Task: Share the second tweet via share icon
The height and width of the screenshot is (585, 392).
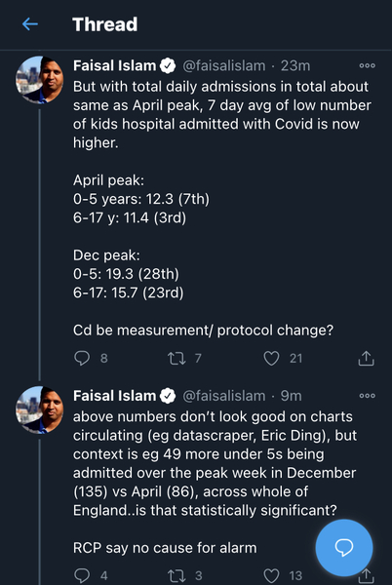Action: (366, 576)
